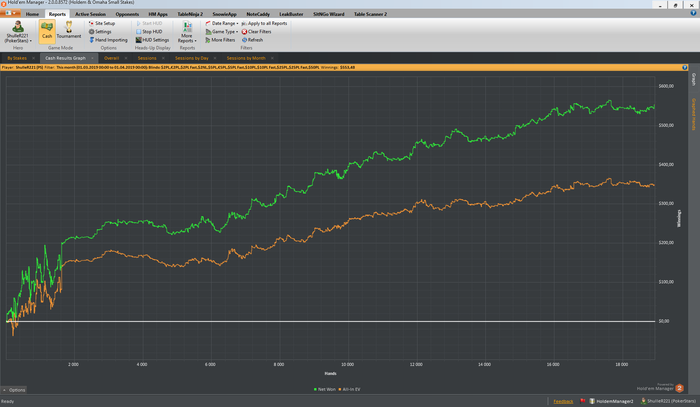Viewport: 700px width, 407px height.
Task: Open the LeakBuster ribbon tab
Action: point(291,14)
